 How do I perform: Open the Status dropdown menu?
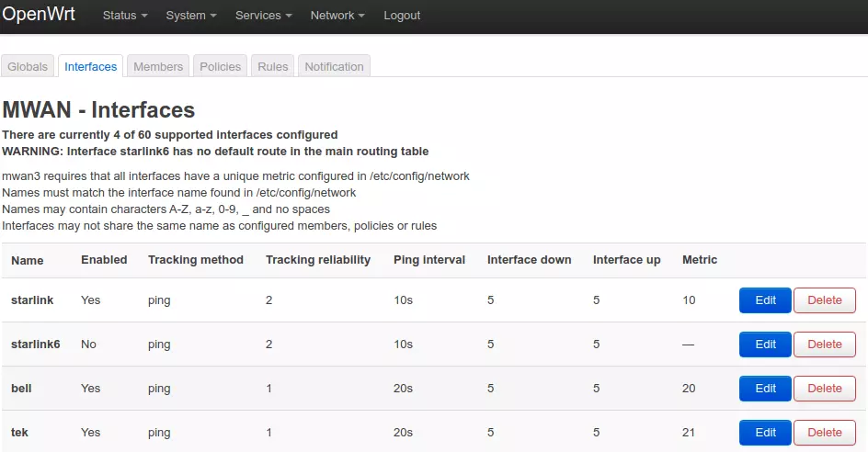(124, 16)
